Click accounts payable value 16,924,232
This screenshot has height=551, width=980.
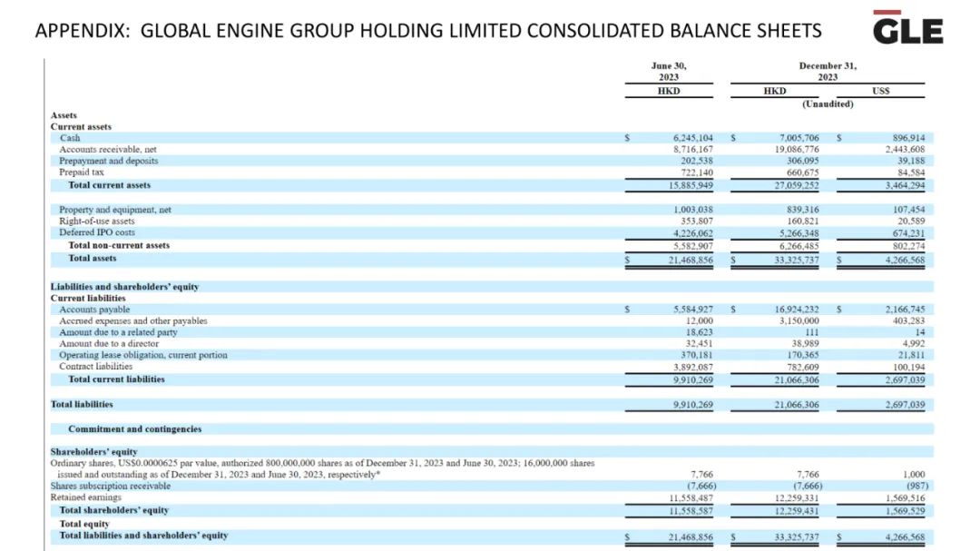797,310
